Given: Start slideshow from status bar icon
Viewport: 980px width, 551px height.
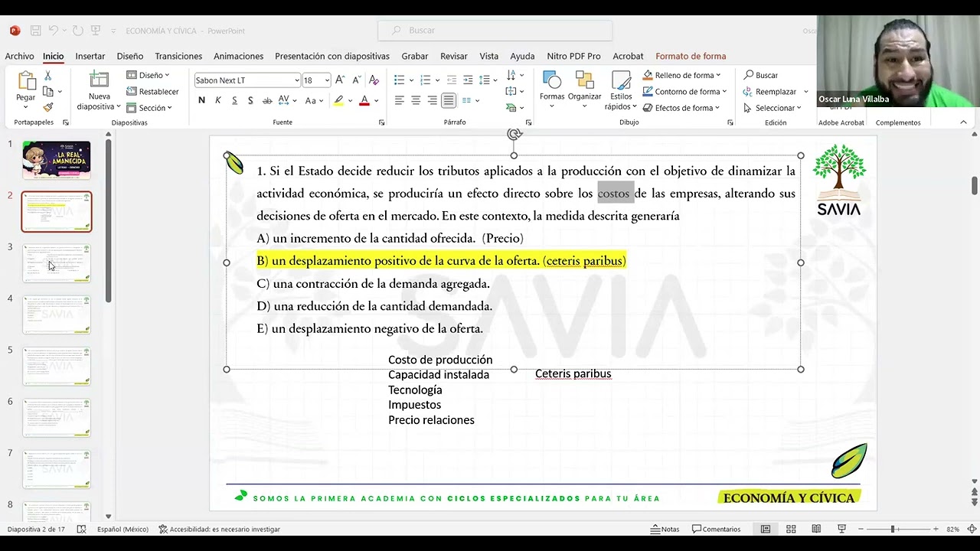Looking at the screenshot, I should point(841,529).
